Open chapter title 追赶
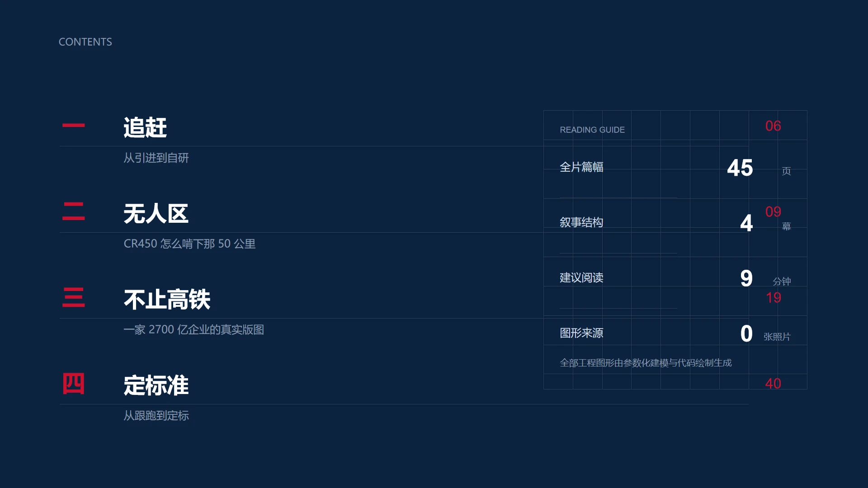868x488 pixels. [145, 127]
